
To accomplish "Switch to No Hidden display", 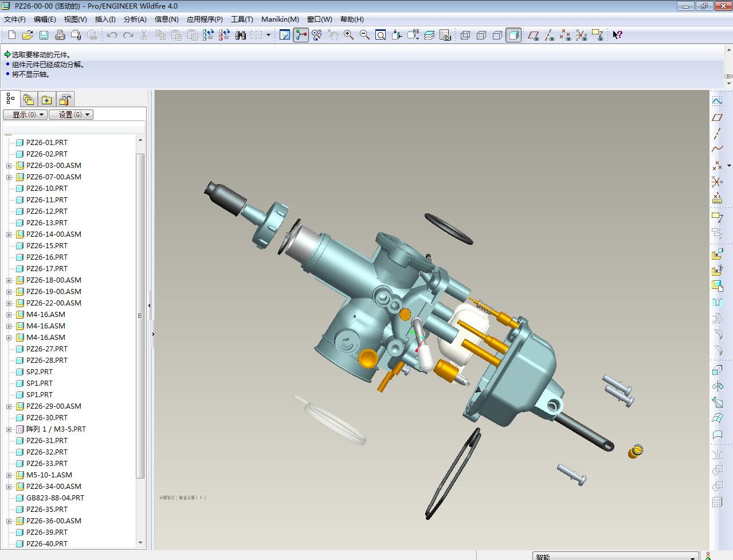I will 497,35.
